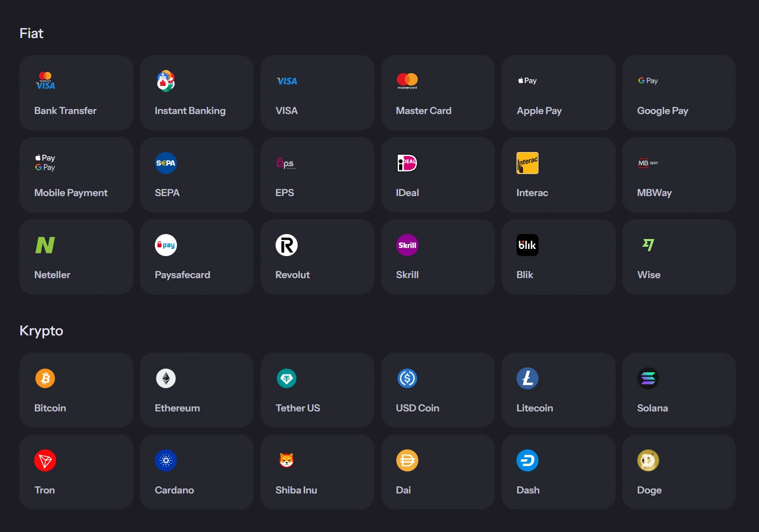
Task: Select the Solana text label
Action: point(653,408)
